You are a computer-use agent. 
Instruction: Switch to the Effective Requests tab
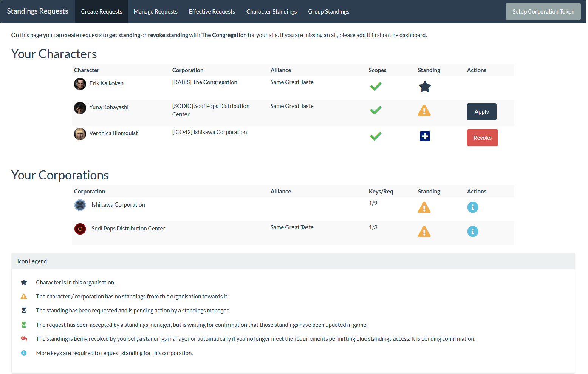212,12
